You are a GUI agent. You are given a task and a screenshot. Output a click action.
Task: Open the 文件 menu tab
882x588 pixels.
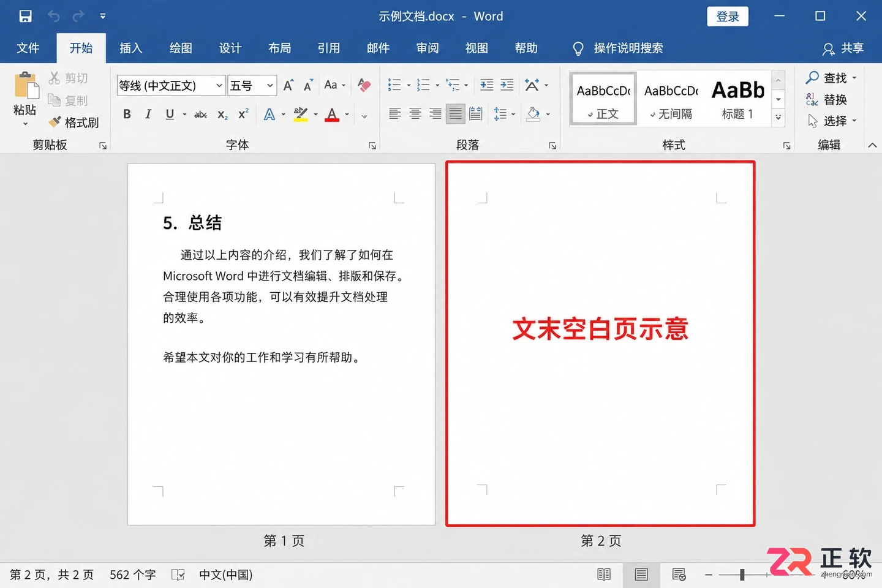click(28, 48)
